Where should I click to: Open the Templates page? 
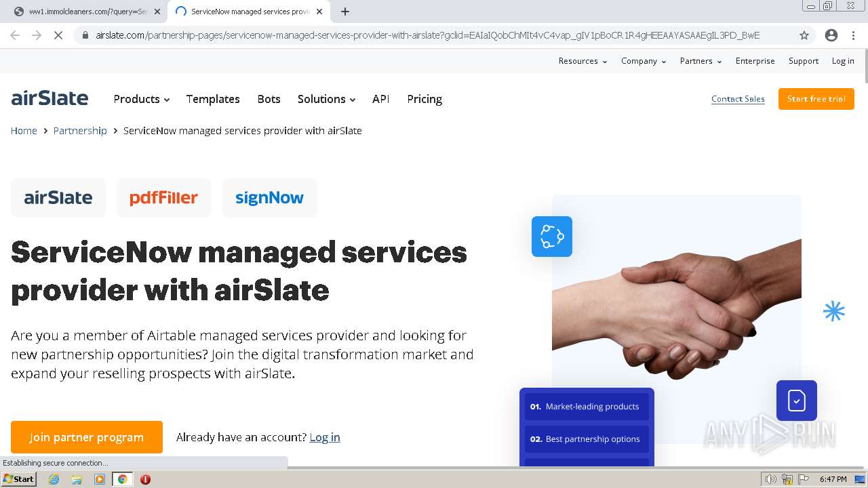point(213,99)
